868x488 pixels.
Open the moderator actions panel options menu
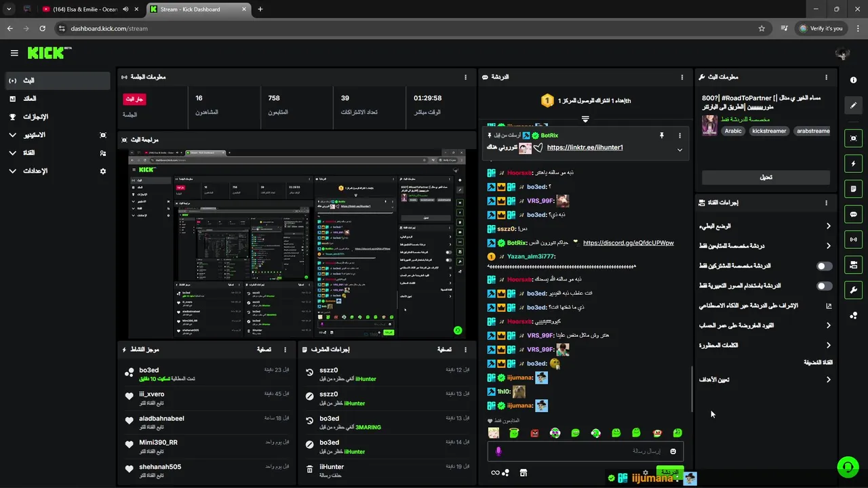coord(465,350)
